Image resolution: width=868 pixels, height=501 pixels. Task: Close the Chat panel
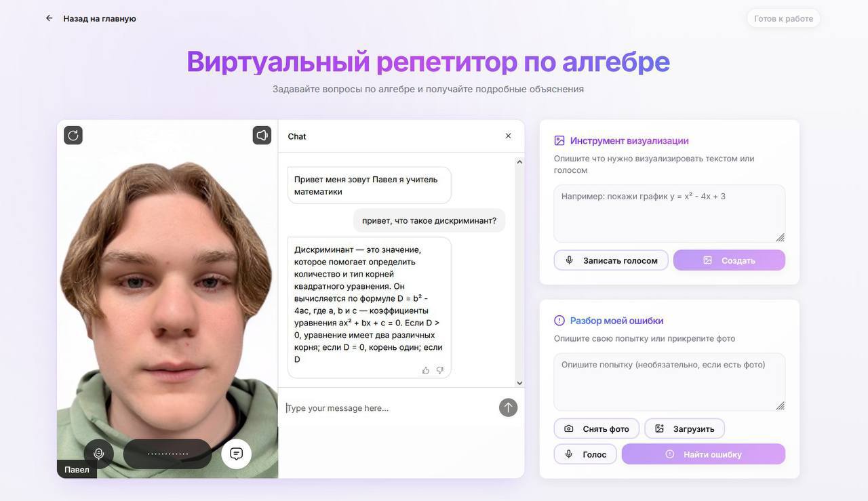point(509,136)
